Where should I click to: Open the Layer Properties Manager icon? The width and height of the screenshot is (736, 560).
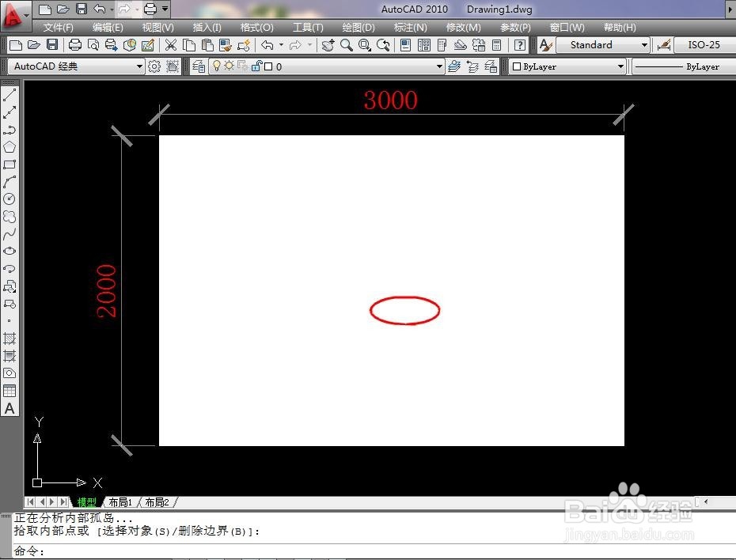tap(199, 66)
